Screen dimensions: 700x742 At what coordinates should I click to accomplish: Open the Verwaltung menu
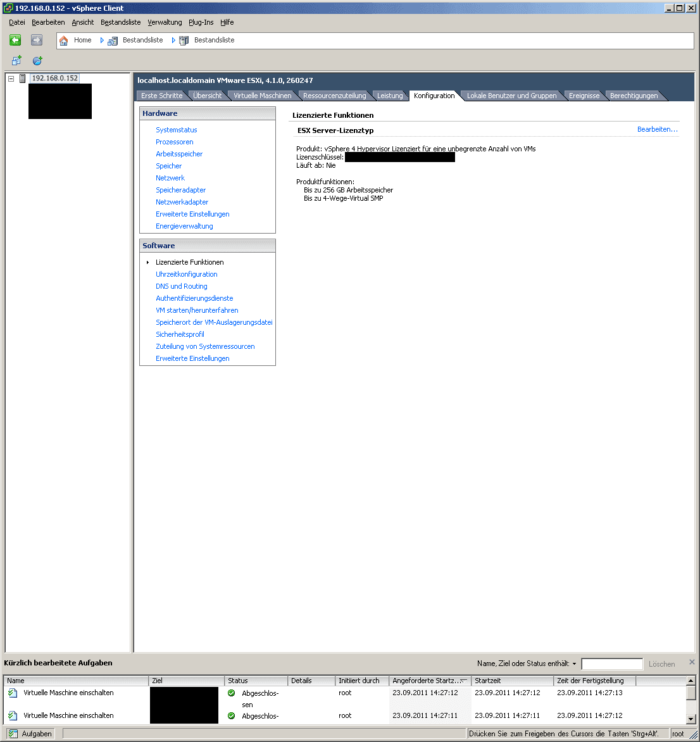(x=165, y=22)
